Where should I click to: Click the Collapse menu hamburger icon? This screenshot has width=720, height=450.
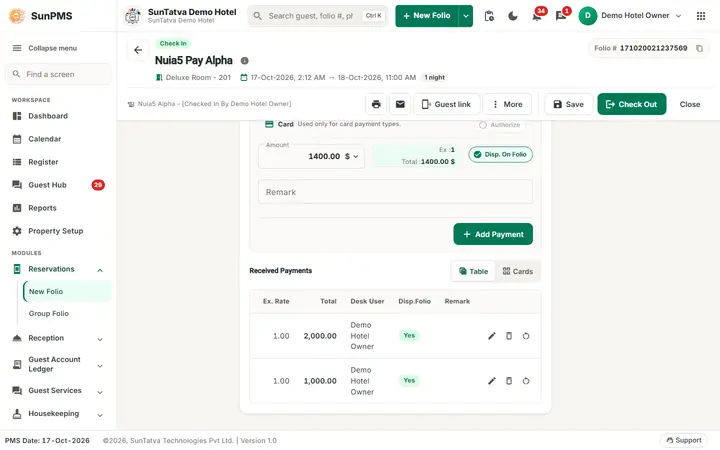[x=17, y=48]
